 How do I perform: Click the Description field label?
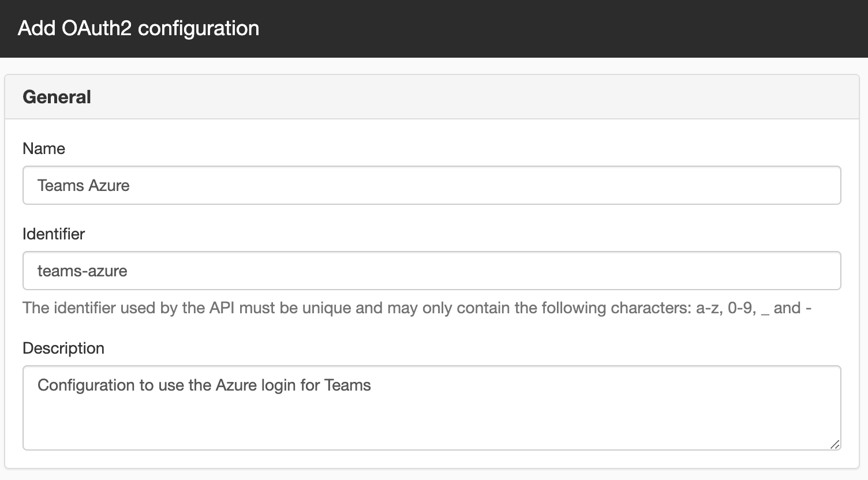pos(63,348)
